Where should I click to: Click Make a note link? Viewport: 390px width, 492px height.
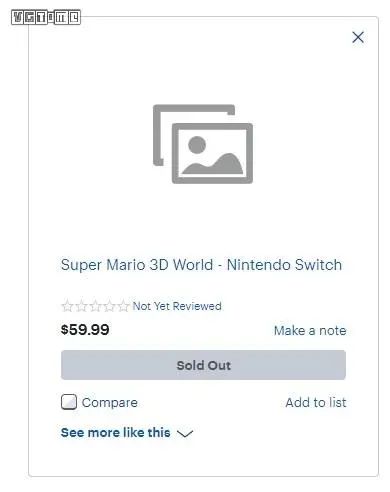[310, 331]
